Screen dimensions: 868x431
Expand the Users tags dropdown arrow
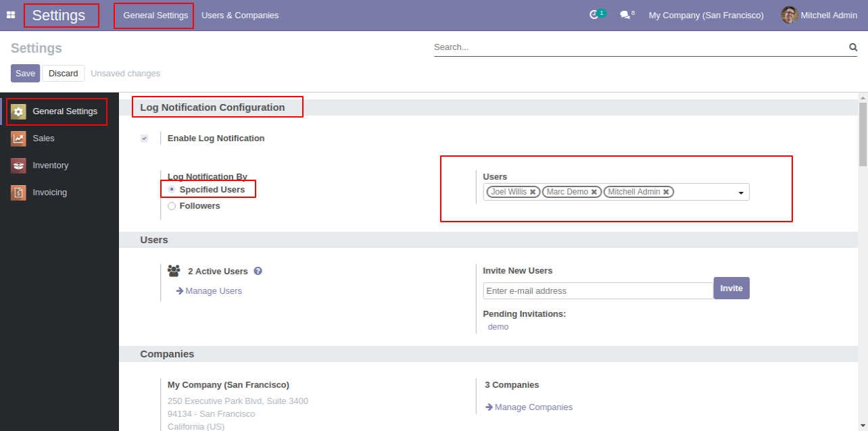[741, 193]
